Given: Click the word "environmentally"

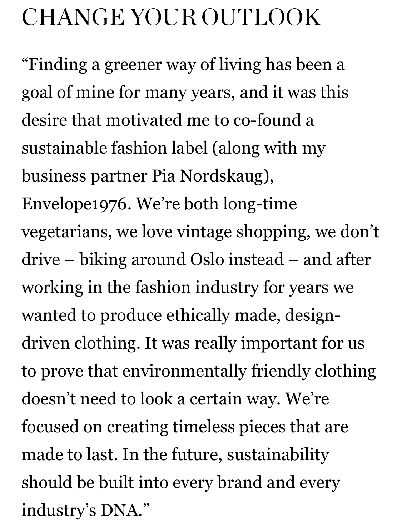Looking at the screenshot, I should click(184, 371).
